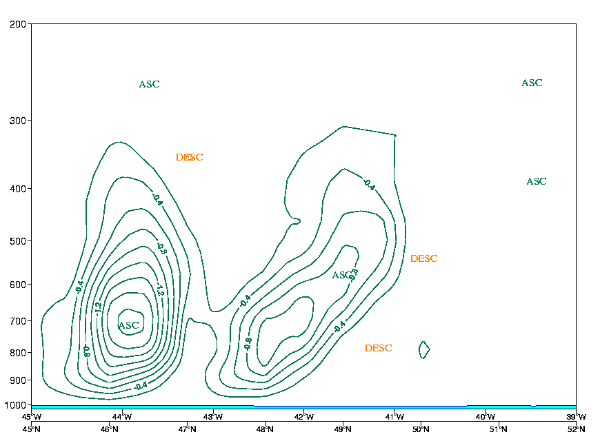Click the 44W longitude tick label
The height and width of the screenshot is (441, 600).
click(x=122, y=417)
